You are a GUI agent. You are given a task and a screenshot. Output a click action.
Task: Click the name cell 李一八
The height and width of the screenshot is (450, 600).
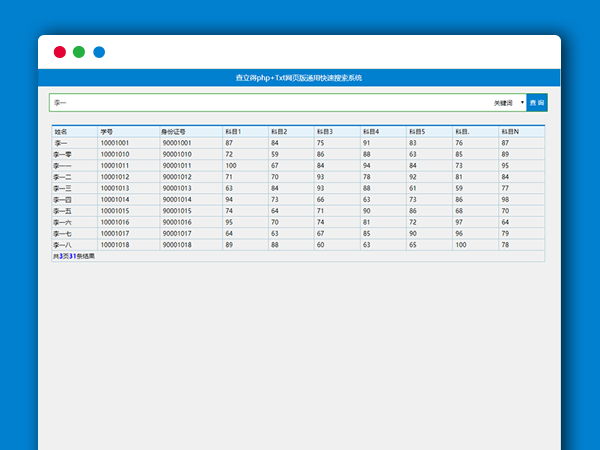(x=62, y=245)
